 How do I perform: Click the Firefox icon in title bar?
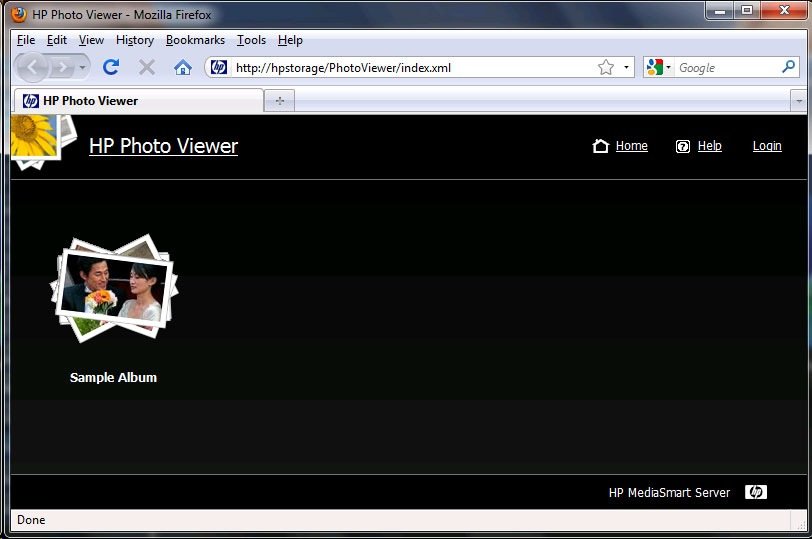(19, 14)
